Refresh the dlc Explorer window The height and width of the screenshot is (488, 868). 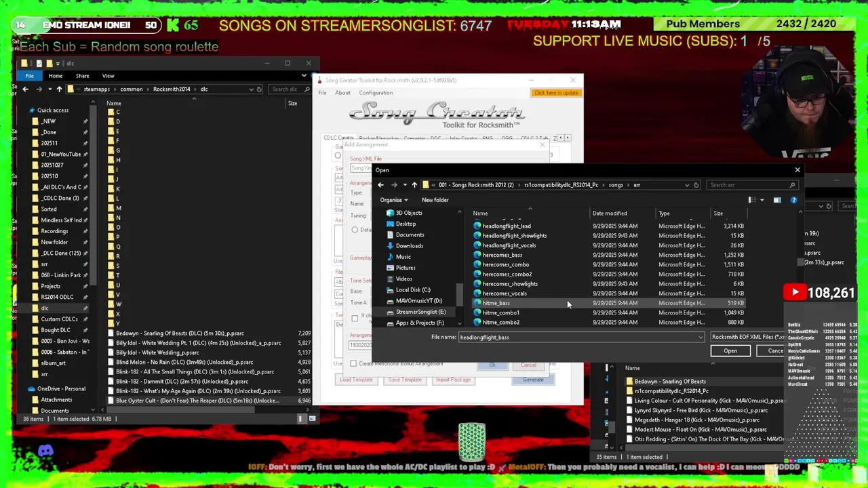tap(259, 89)
